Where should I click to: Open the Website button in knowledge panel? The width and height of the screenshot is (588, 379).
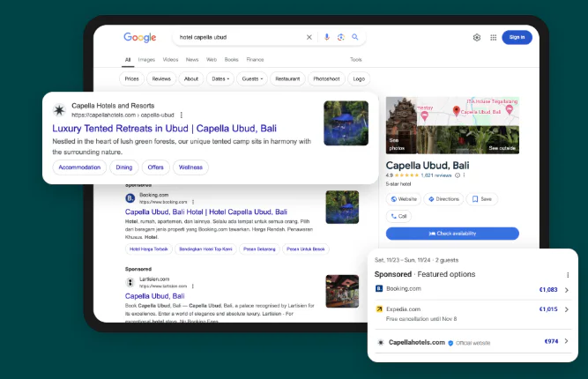pyautogui.click(x=404, y=199)
